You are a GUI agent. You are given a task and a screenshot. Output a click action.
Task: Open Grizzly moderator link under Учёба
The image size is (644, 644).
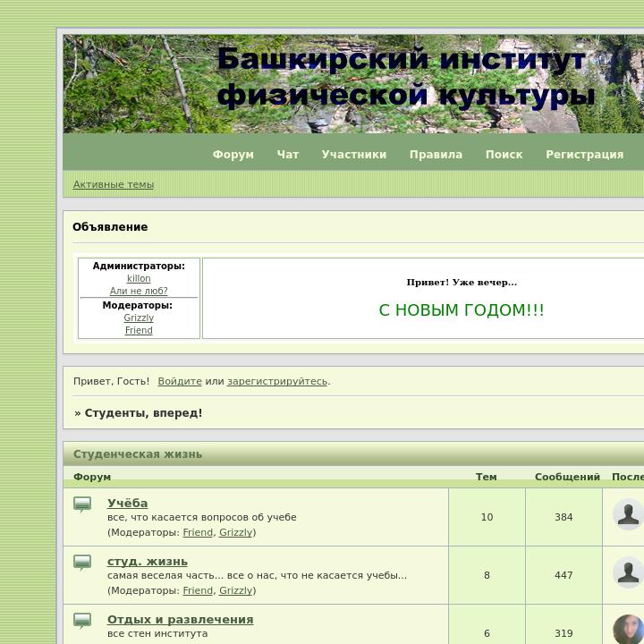[x=236, y=532]
